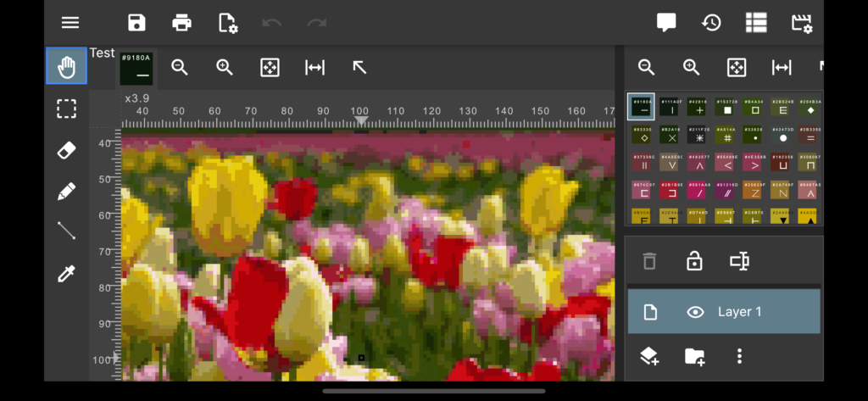Use the eyedropper color picker tool
Viewport: 868px width, 401px height.
66,273
